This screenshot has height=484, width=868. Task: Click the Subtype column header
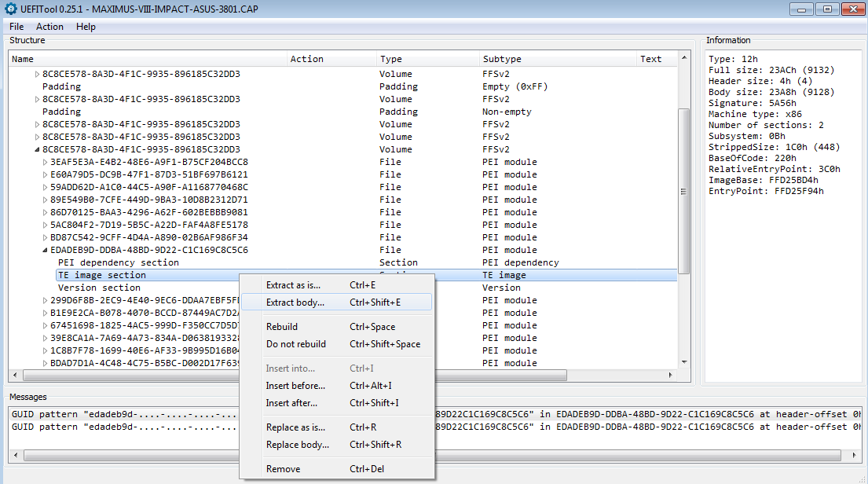click(558, 59)
